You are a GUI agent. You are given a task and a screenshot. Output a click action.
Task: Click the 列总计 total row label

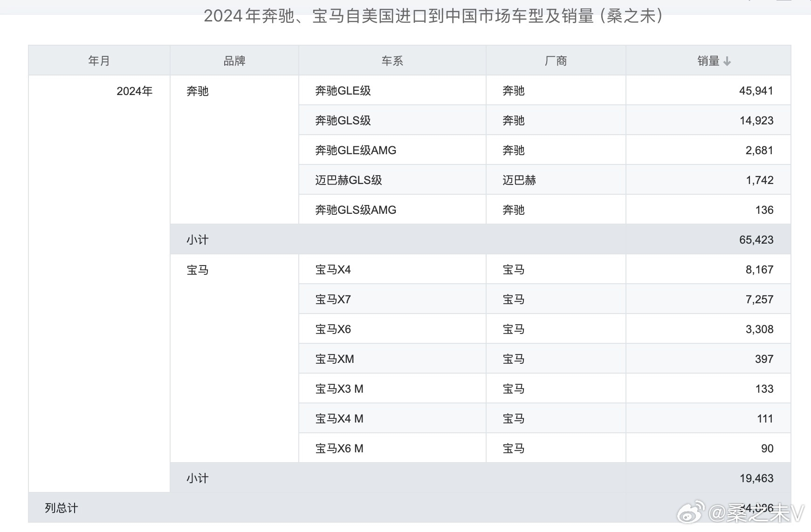[x=62, y=508]
